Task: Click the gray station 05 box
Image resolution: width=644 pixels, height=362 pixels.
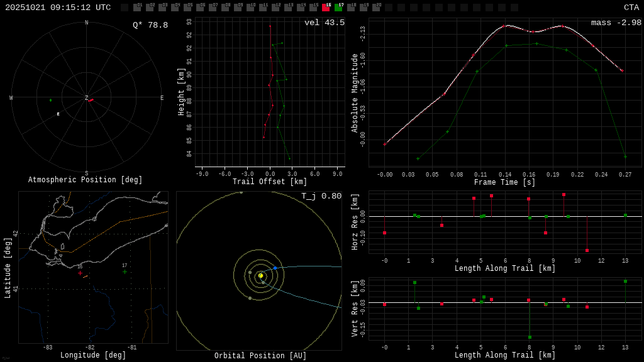Action: (187, 8)
